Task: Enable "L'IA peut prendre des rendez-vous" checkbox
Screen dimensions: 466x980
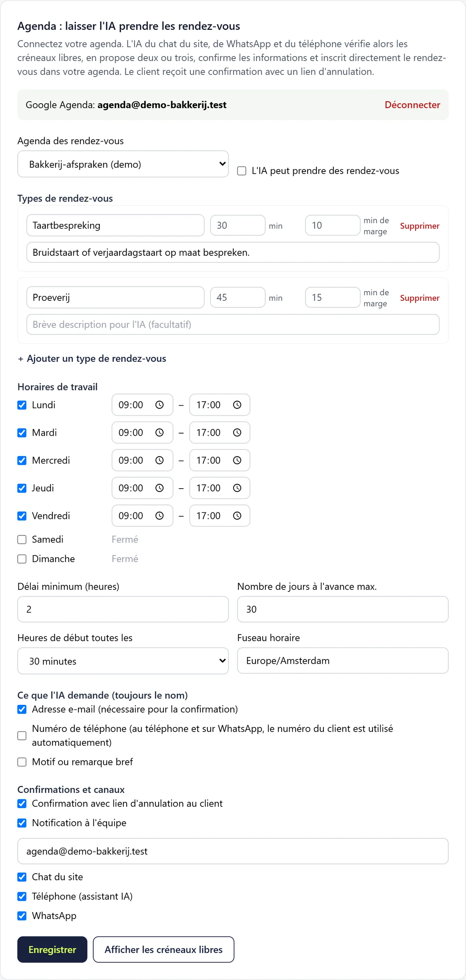Action: (x=242, y=171)
